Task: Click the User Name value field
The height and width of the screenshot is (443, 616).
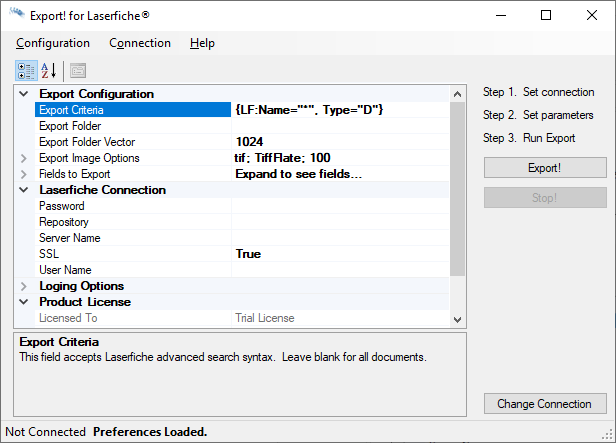Action: 340,270
